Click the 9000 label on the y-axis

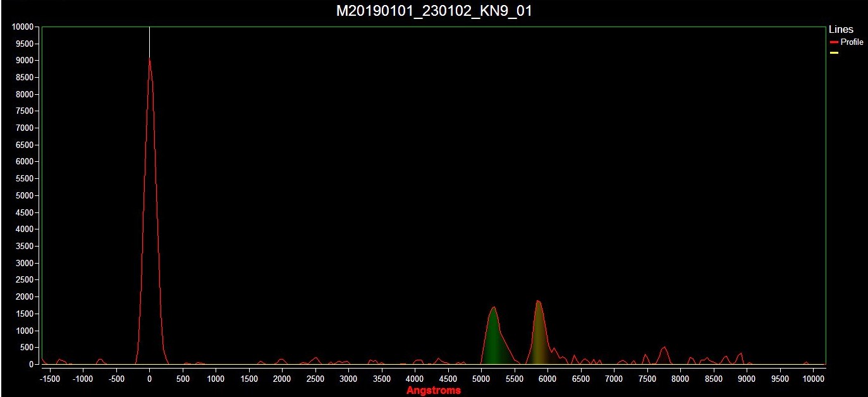23,61
